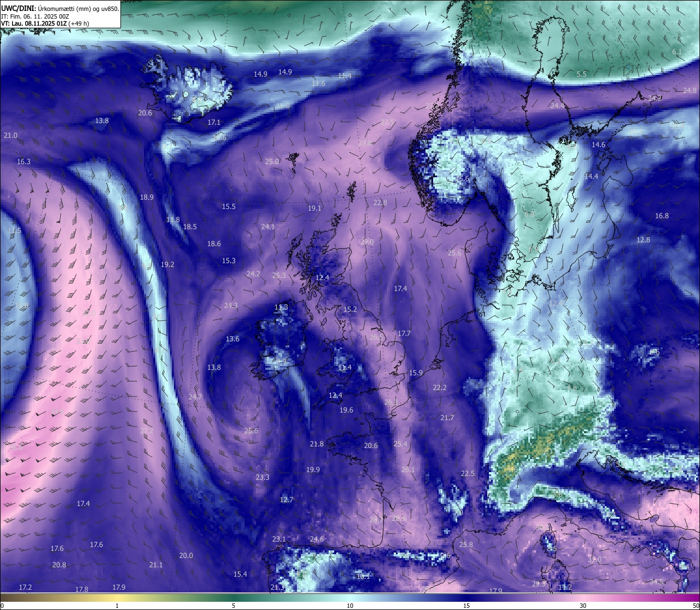Click the 20.8 value on the map

59,565
